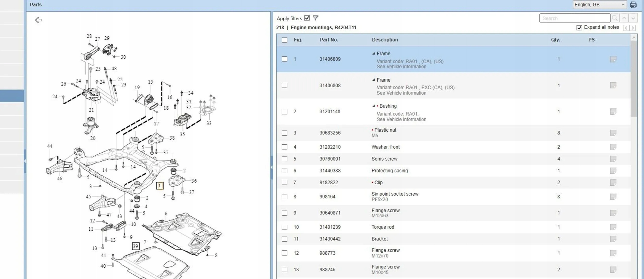644x279 pixels.
Task: Click the search magnifier icon
Action: (615, 18)
